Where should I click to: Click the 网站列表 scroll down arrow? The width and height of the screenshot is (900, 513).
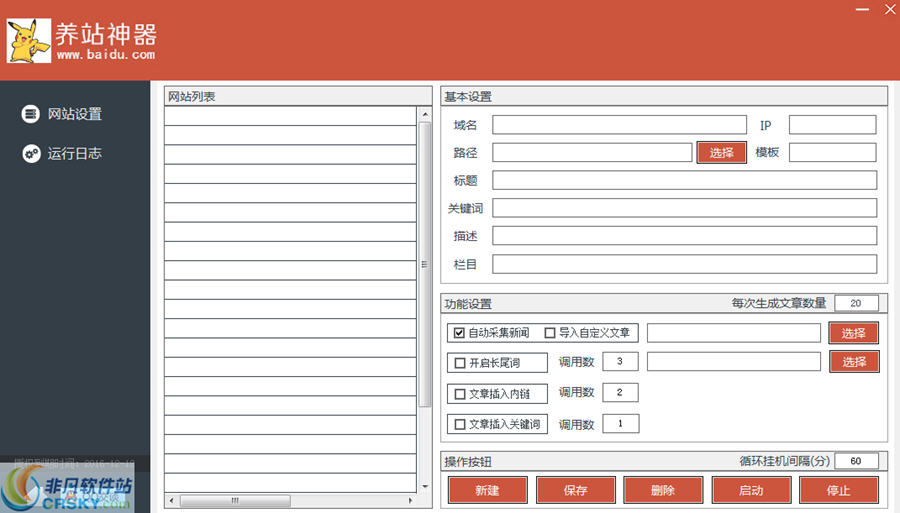pyautogui.click(x=425, y=486)
